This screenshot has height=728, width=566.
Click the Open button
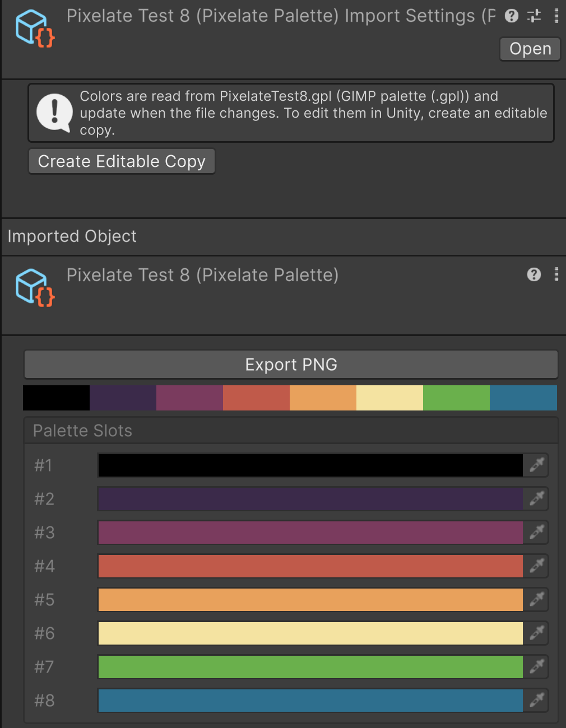tap(530, 49)
